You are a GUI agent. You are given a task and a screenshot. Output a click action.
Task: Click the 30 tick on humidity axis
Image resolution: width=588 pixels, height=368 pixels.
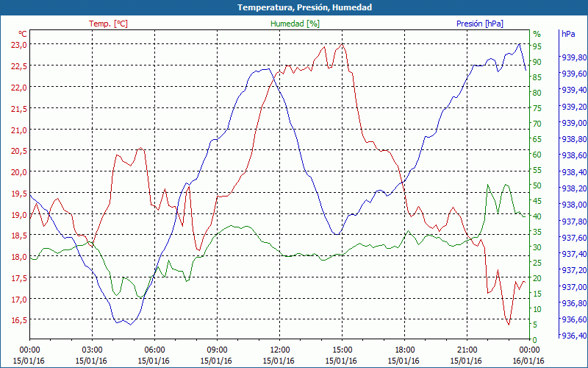pyautogui.click(x=537, y=247)
